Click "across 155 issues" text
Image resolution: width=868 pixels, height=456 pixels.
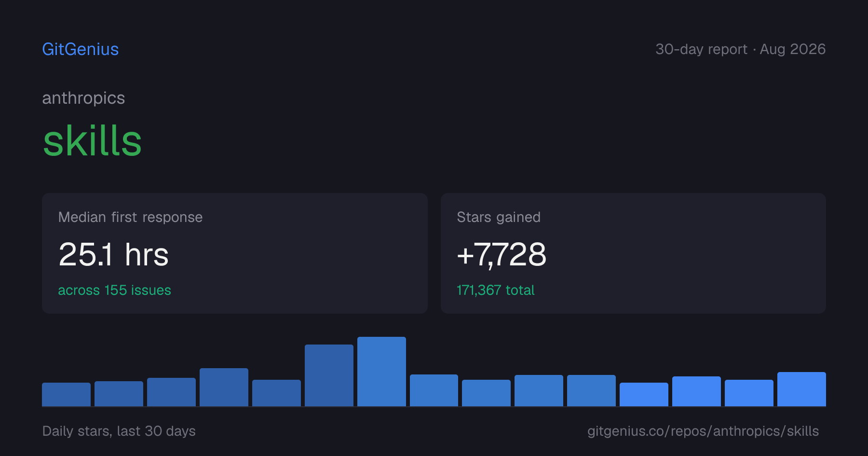115,290
